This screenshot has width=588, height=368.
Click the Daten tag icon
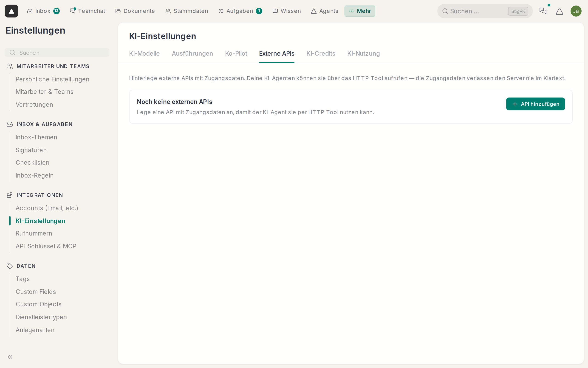(x=10, y=266)
